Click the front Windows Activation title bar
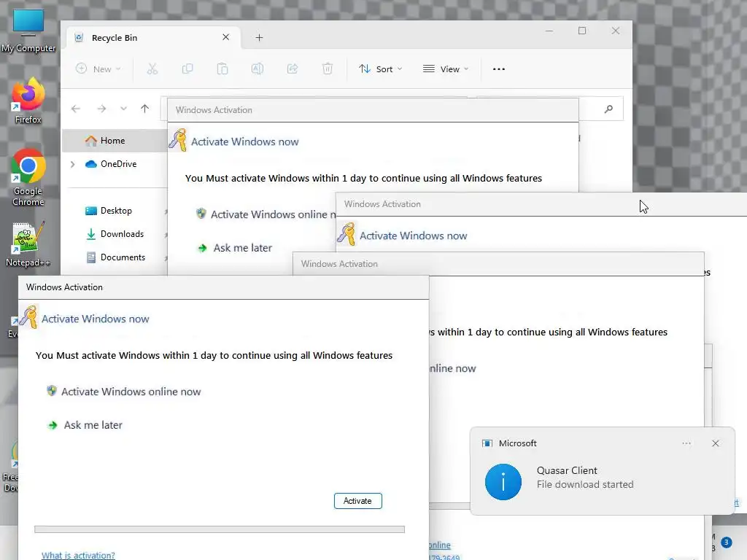Viewport: 747px width, 560px height. (x=223, y=287)
